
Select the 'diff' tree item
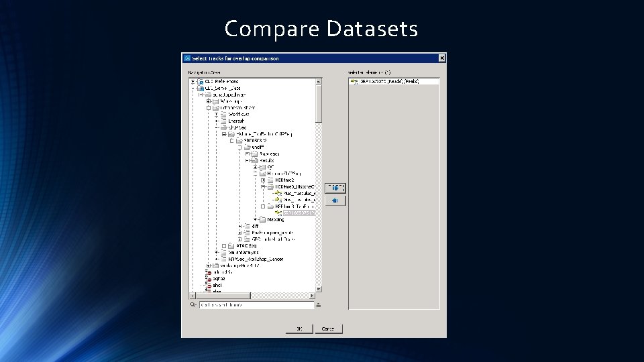pos(255,226)
